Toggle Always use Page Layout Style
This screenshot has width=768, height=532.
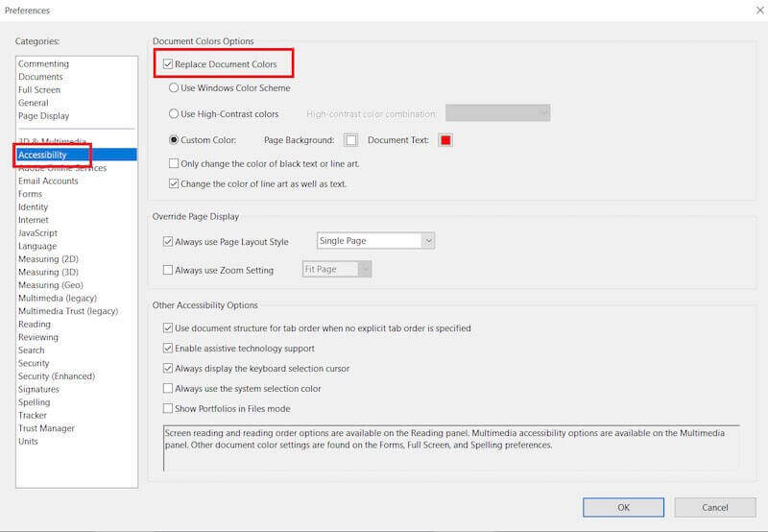168,241
